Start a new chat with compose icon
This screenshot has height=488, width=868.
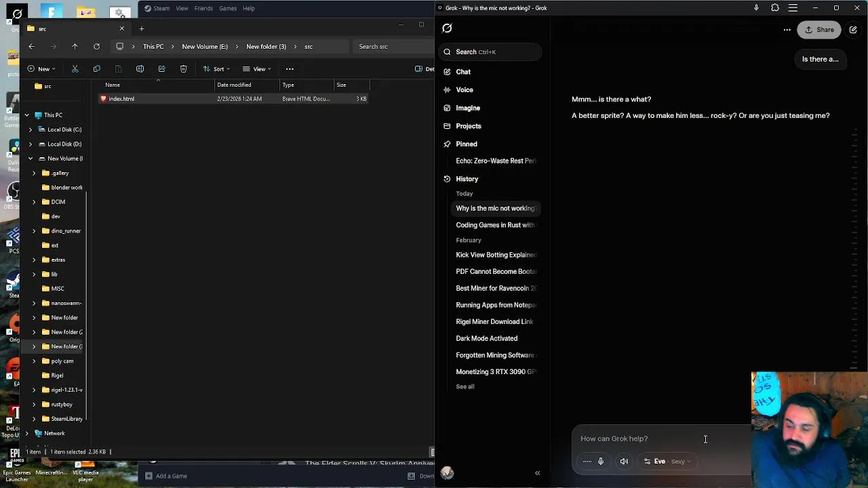853,30
